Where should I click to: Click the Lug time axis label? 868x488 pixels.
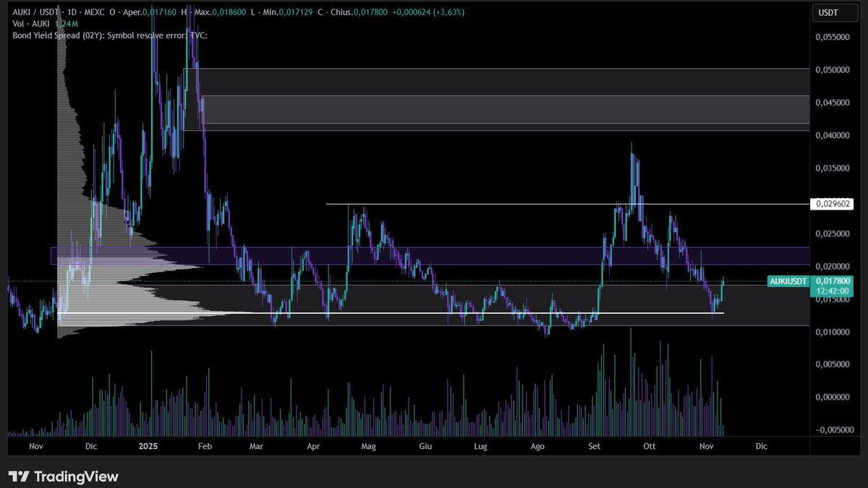click(x=481, y=447)
